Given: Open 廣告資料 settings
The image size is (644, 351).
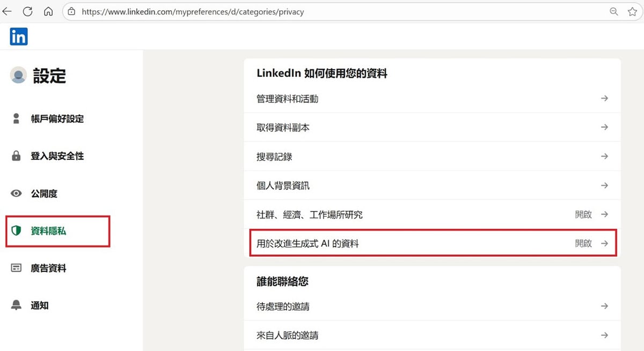Looking at the screenshot, I should tap(48, 268).
